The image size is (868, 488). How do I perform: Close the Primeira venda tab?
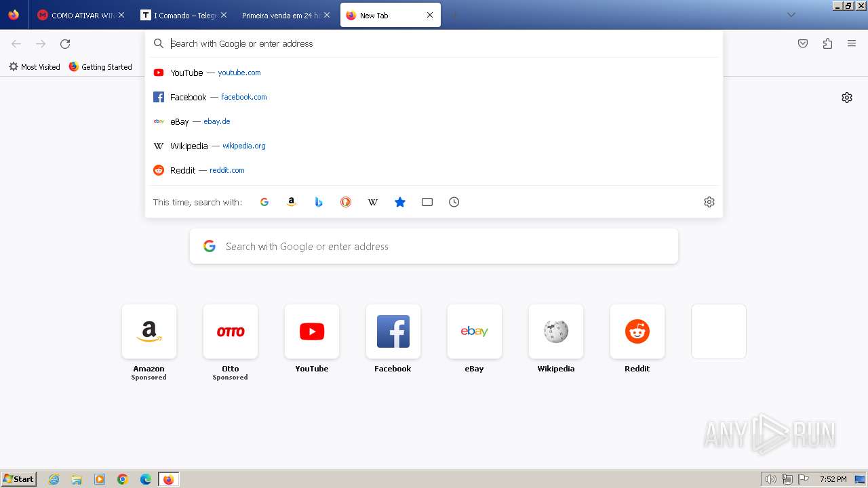tap(326, 15)
